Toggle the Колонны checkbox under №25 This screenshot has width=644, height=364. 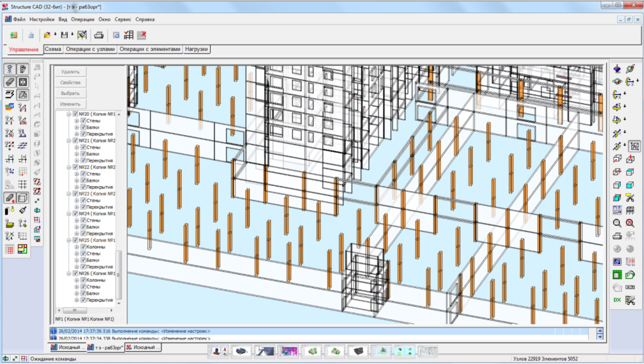point(83,247)
